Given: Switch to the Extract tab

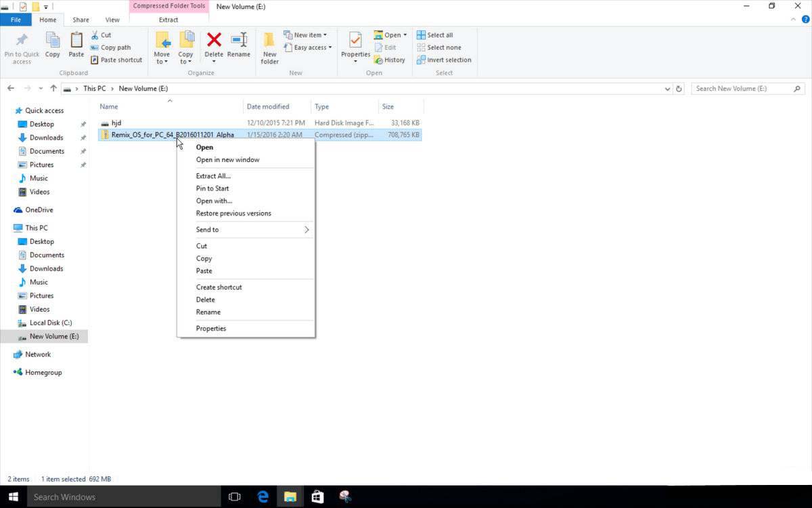Looking at the screenshot, I should tap(168, 20).
